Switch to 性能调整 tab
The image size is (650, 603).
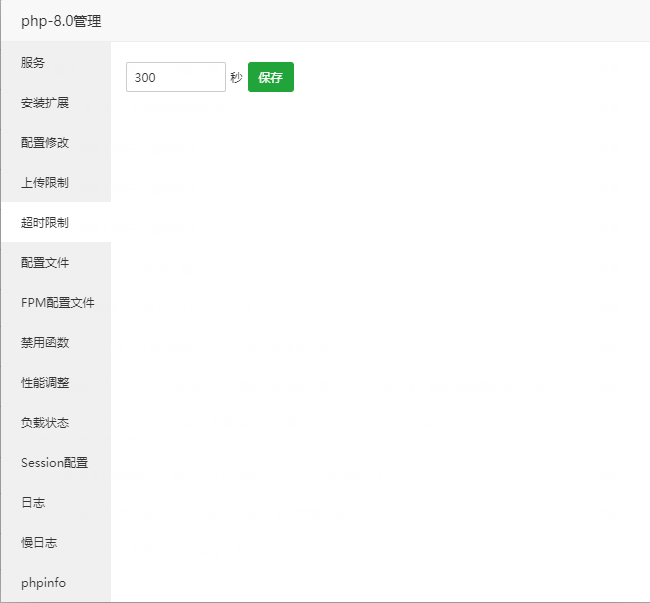click(x=56, y=383)
